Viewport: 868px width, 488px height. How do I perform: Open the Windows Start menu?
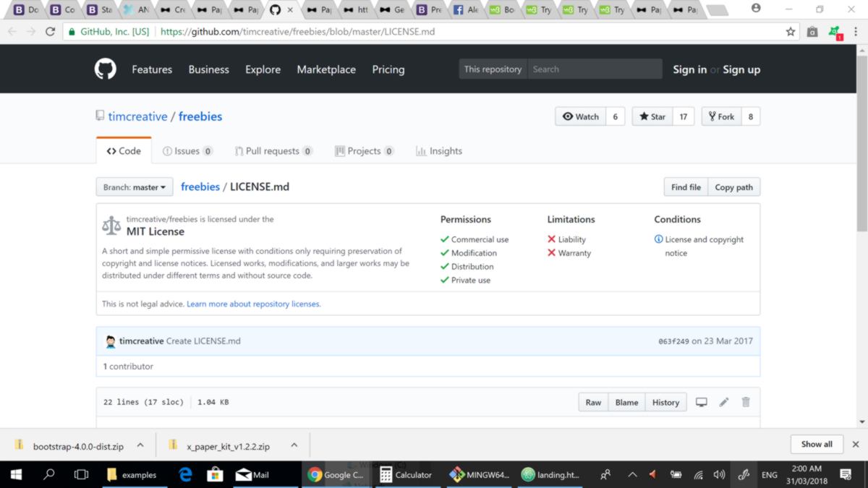click(x=16, y=474)
